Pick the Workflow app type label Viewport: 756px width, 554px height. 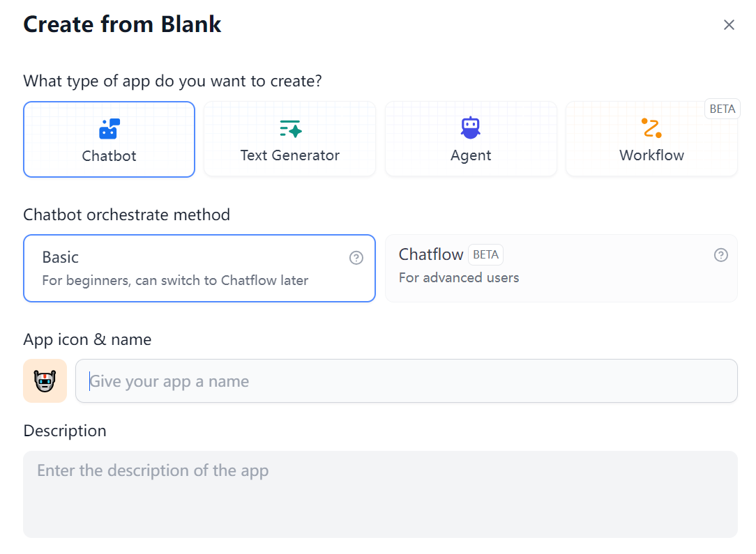(651, 155)
